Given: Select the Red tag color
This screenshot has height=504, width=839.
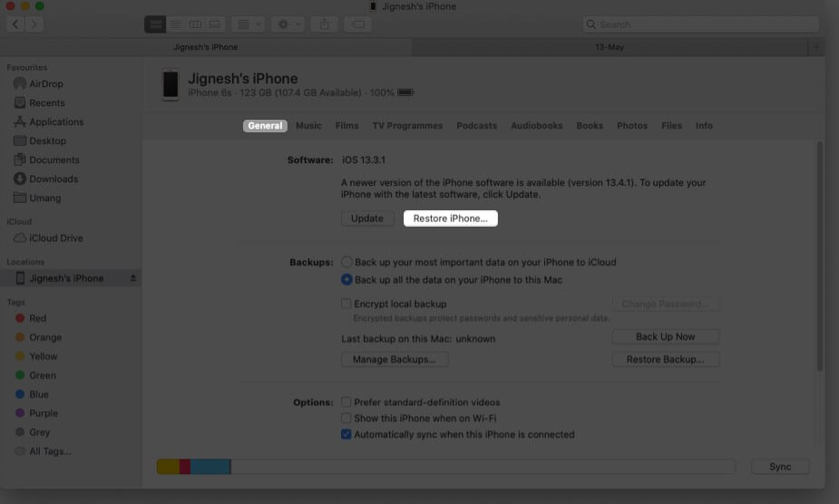Looking at the screenshot, I should point(21,318).
